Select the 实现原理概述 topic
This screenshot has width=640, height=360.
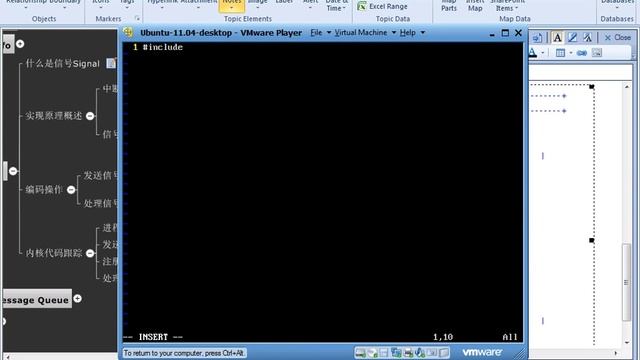[x=54, y=116]
